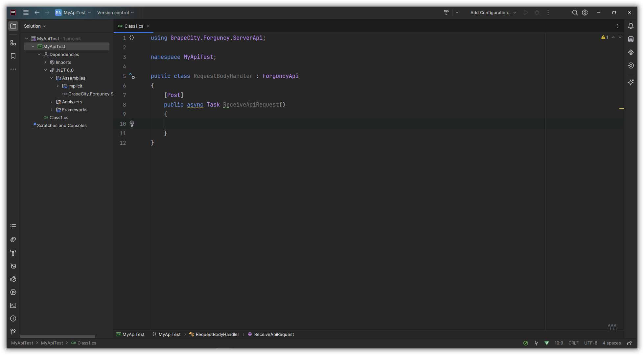Viewport: 644px width, 355px height.
Task: Open the main hamburger menu
Action: tap(26, 13)
